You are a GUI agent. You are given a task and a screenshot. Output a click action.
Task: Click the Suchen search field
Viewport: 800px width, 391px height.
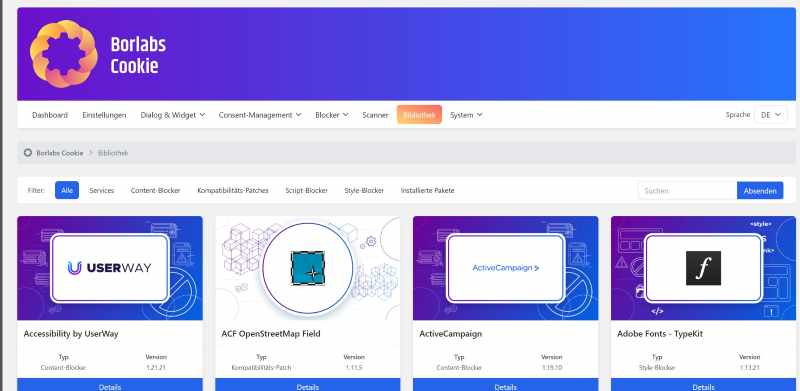(687, 190)
